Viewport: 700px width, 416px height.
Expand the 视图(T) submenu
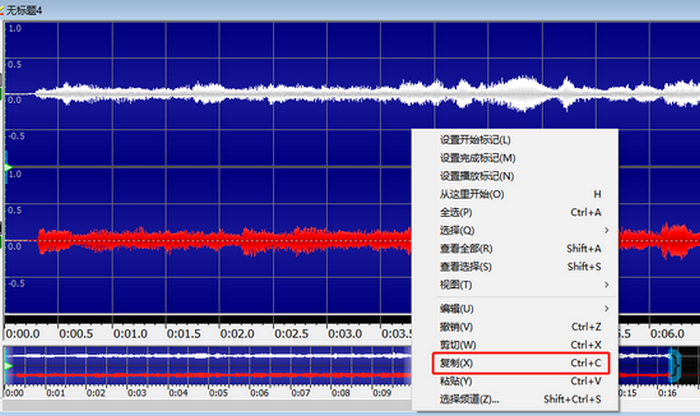pos(515,285)
